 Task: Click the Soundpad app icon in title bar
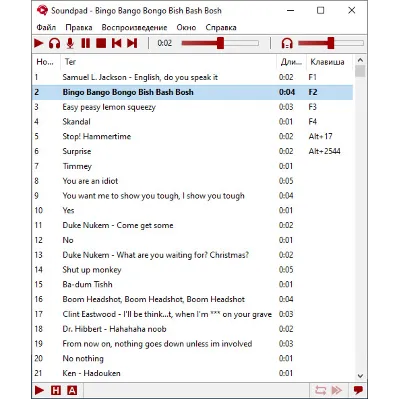click(x=42, y=10)
